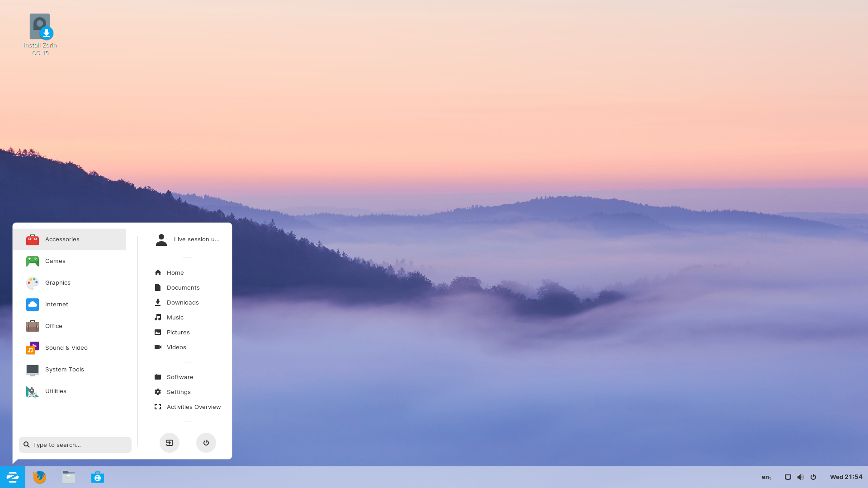Navigate to Pictures folder
This screenshot has height=488, width=868.
[178, 332]
